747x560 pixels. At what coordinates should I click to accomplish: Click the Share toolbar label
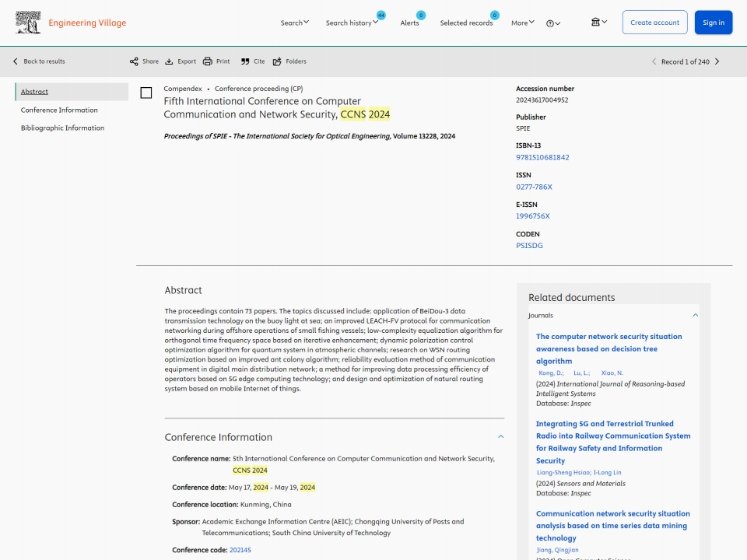(x=150, y=61)
